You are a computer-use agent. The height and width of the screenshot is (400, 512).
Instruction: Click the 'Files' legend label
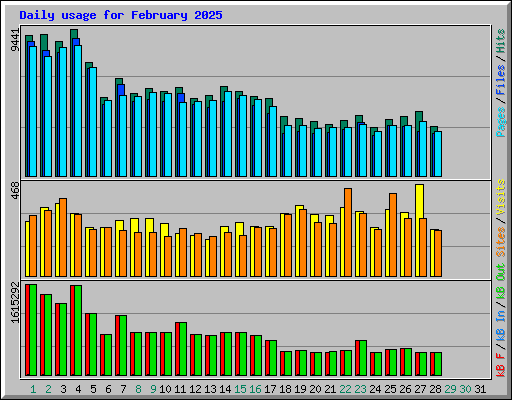tap(501, 80)
